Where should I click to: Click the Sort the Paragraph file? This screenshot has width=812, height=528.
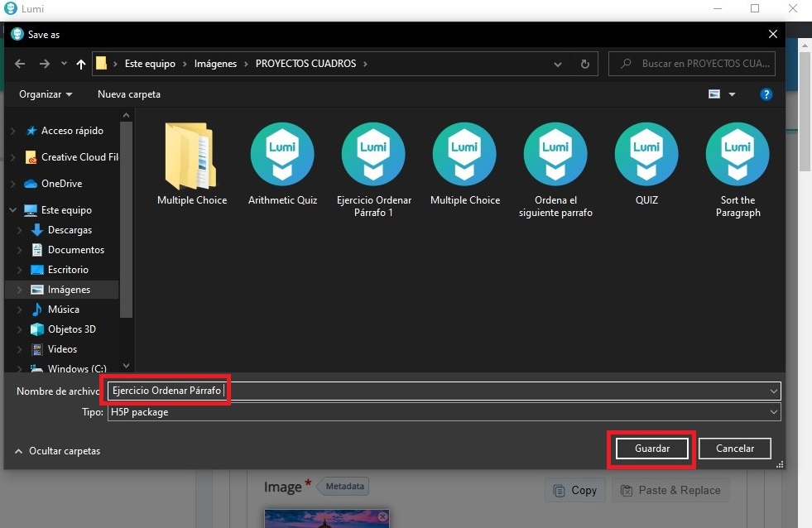(x=737, y=155)
